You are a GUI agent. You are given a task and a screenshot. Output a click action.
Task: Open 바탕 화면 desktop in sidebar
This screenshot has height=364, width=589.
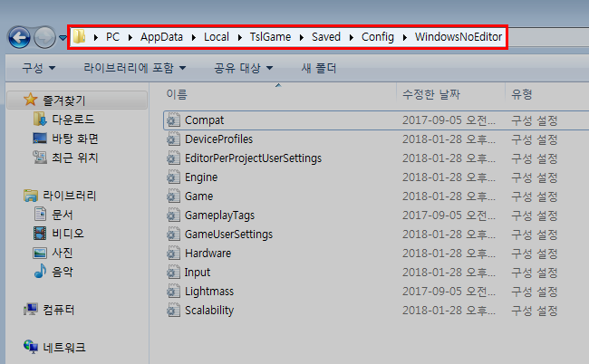[x=75, y=139]
